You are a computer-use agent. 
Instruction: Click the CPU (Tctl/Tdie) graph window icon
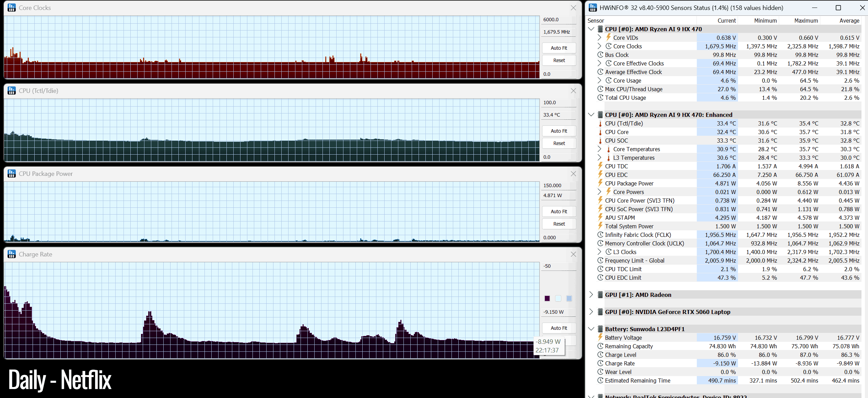tap(12, 91)
